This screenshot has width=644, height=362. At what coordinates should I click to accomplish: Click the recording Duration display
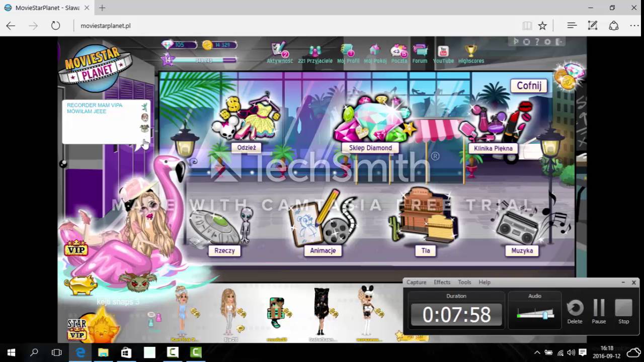[x=456, y=315]
